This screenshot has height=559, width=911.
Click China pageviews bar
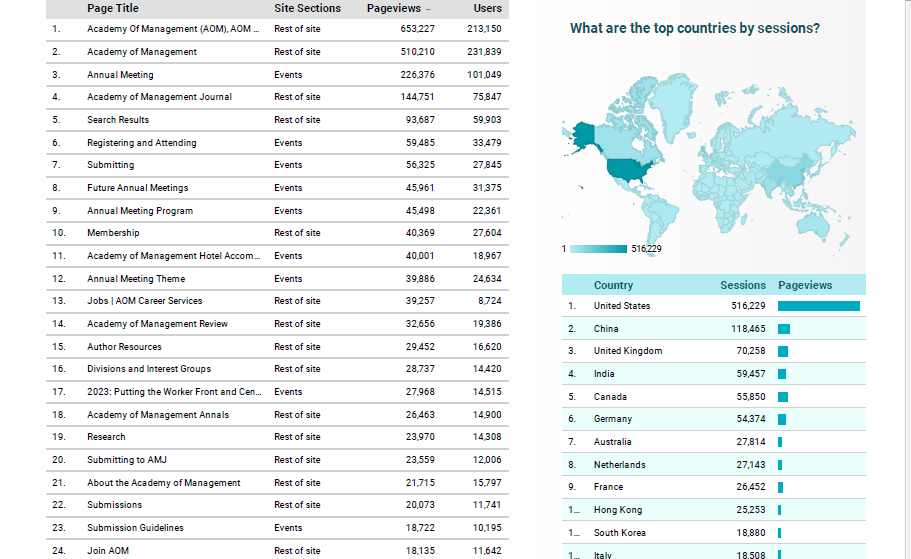coord(784,329)
